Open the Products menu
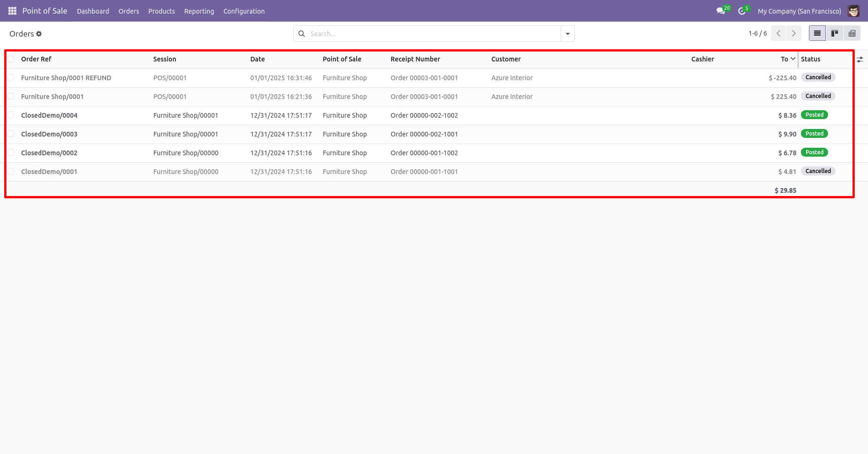868x454 pixels. click(161, 11)
